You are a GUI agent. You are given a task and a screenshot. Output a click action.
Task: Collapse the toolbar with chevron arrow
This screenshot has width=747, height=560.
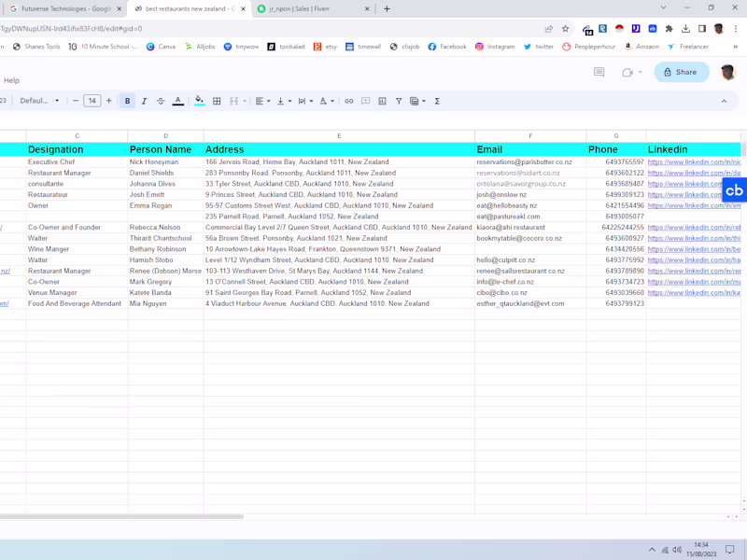coord(724,101)
